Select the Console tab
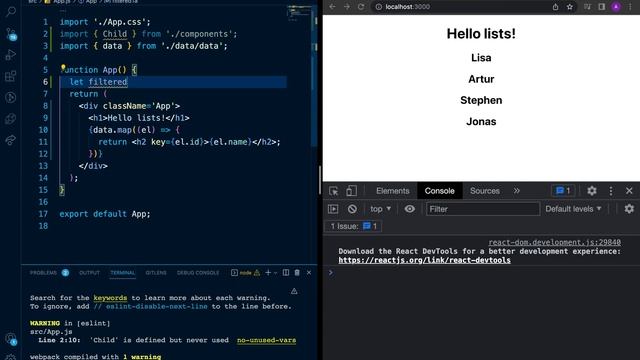640x360 pixels. point(440,191)
